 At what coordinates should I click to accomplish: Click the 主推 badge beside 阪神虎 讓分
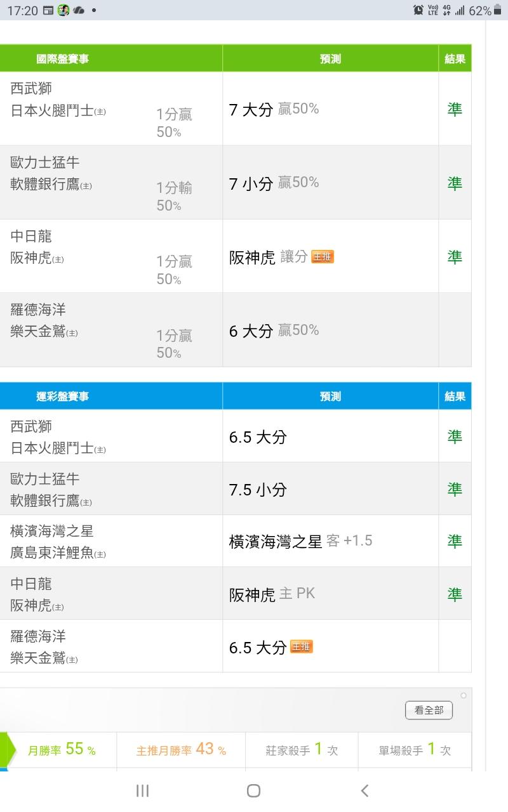(323, 257)
